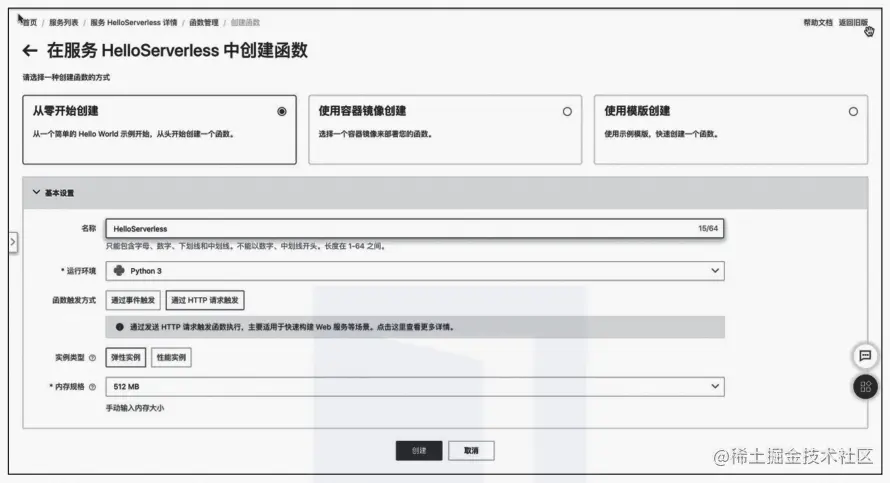This screenshot has height=483, width=890.
Task: Select 性能实例 instance type
Action: coord(171,358)
